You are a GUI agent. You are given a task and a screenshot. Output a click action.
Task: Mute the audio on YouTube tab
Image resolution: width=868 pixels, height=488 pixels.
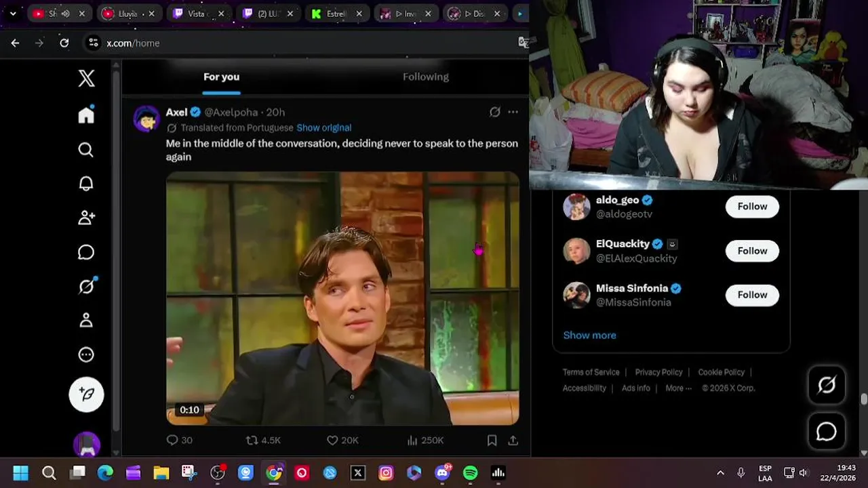pos(66,14)
